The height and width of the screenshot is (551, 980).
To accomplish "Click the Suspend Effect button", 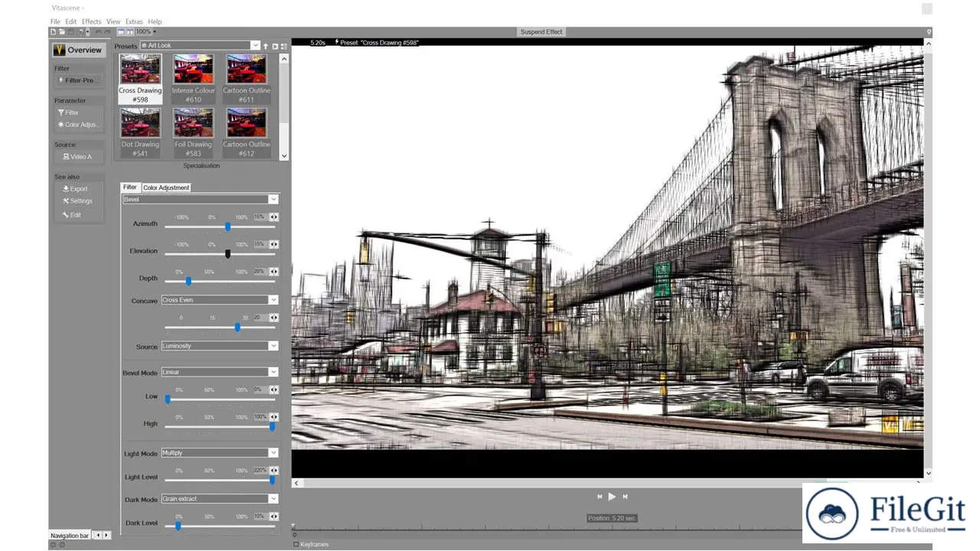I will (x=541, y=31).
